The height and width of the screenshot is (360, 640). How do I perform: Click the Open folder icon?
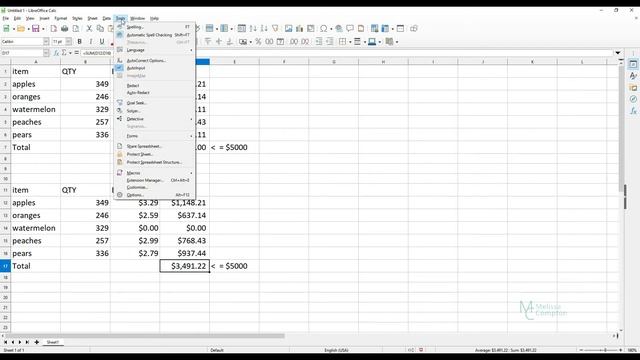pos(20,29)
